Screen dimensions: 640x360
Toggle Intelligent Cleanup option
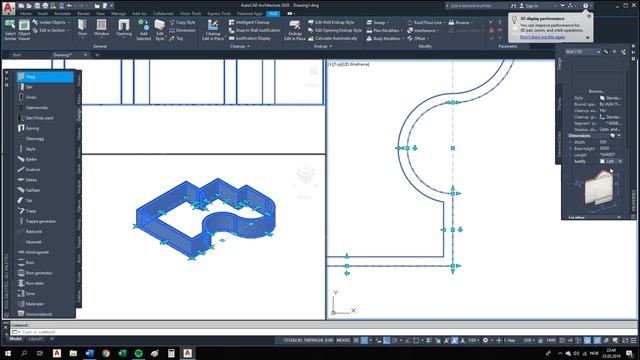coord(249,22)
